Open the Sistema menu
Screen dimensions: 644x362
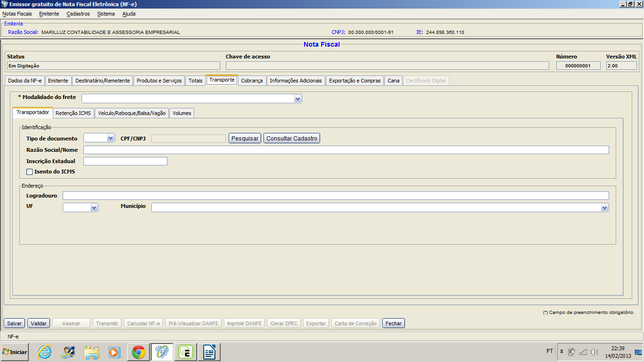[106, 14]
